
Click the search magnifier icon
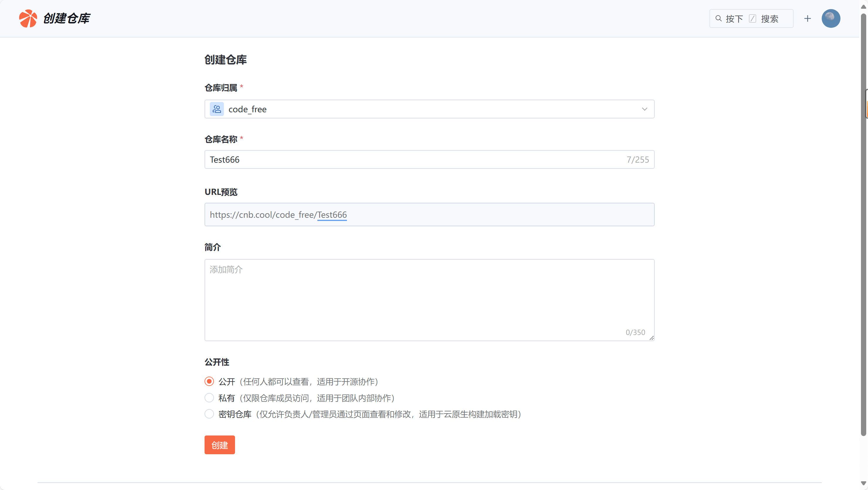(x=718, y=18)
